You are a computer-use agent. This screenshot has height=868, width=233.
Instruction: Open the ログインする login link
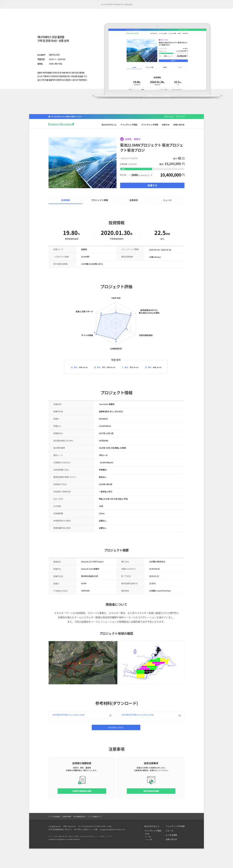[x=168, y=116]
